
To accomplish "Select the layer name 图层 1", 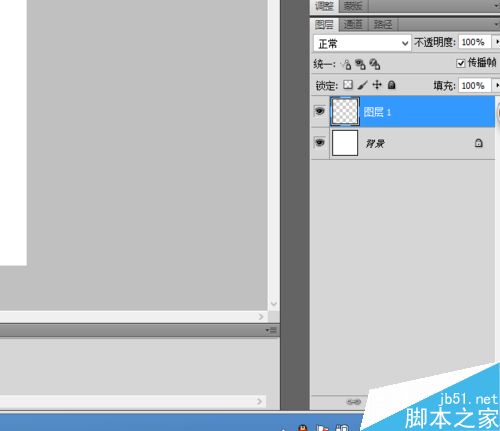I will click(377, 112).
